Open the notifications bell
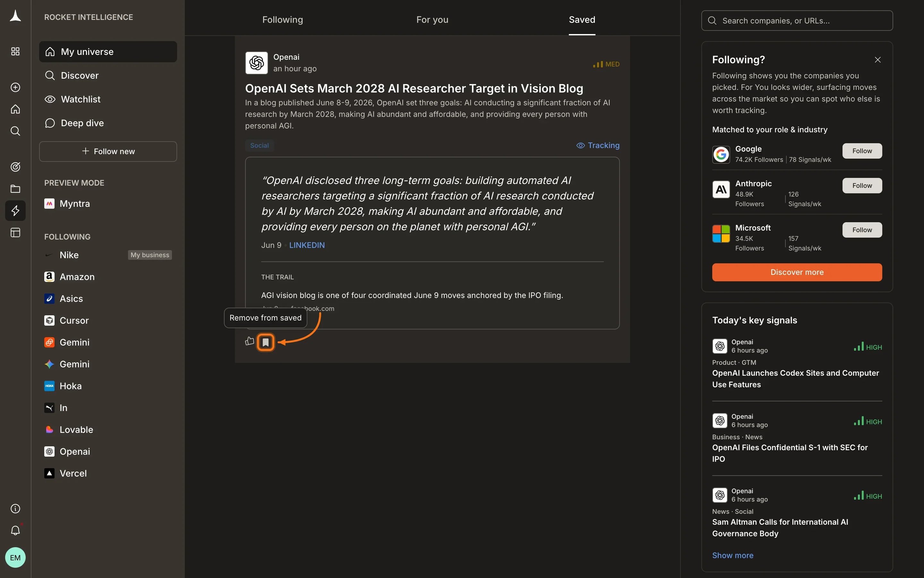 coord(15,530)
